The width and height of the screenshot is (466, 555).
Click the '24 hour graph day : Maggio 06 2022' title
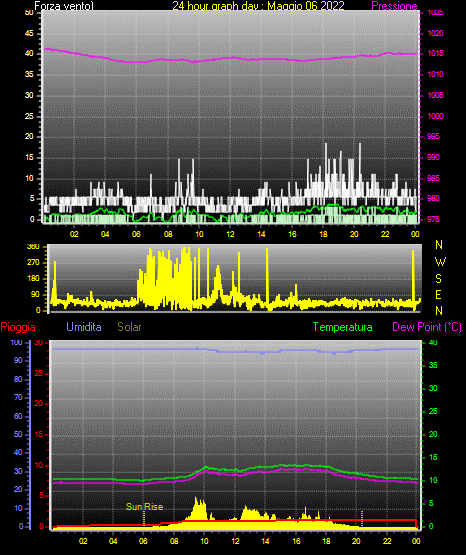pyautogui.click(x=258, y=6)
